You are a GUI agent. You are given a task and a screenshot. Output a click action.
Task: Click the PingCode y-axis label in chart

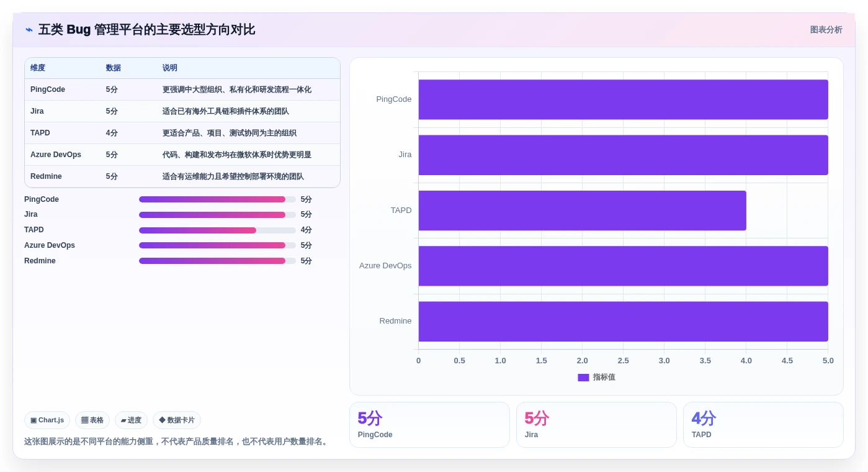tap(394, 99)
